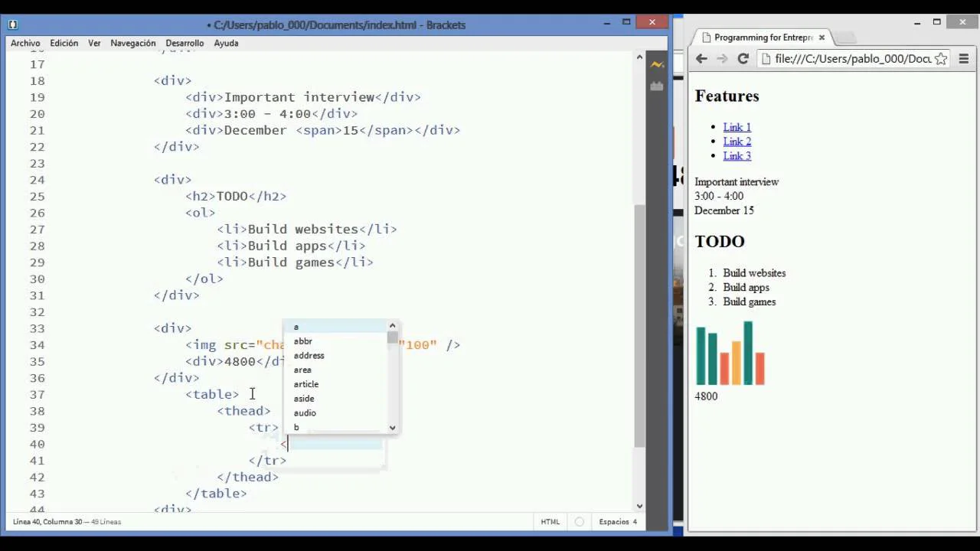Click the linting status circle in the status bar

pos(579,522)
